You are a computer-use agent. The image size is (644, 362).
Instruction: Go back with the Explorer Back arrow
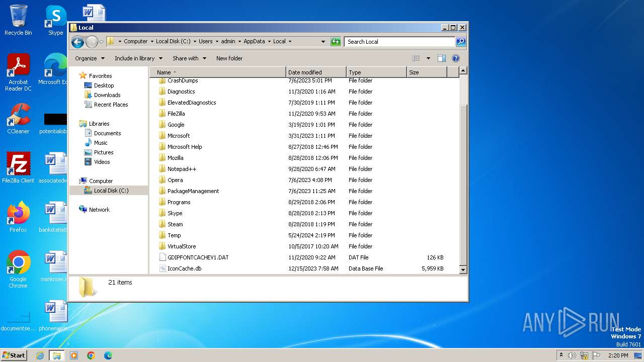pyautogui.click(x=77, y=42)
